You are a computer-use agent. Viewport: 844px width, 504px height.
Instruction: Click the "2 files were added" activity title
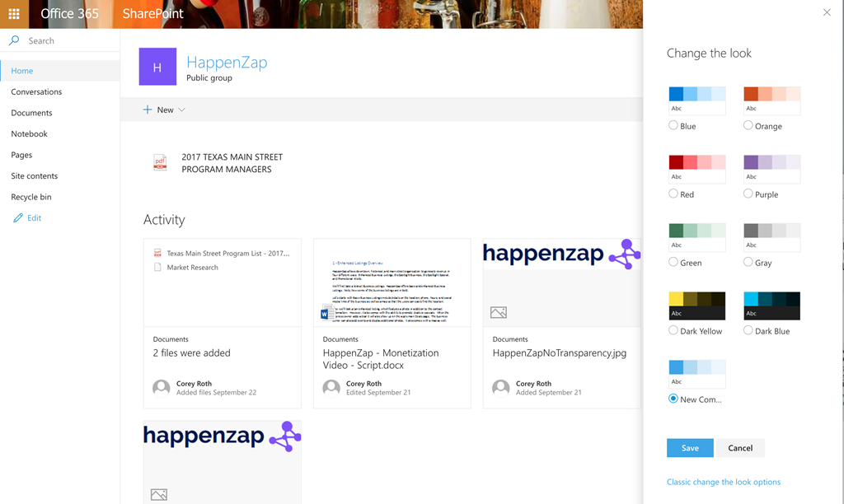[x=191, y=352]
